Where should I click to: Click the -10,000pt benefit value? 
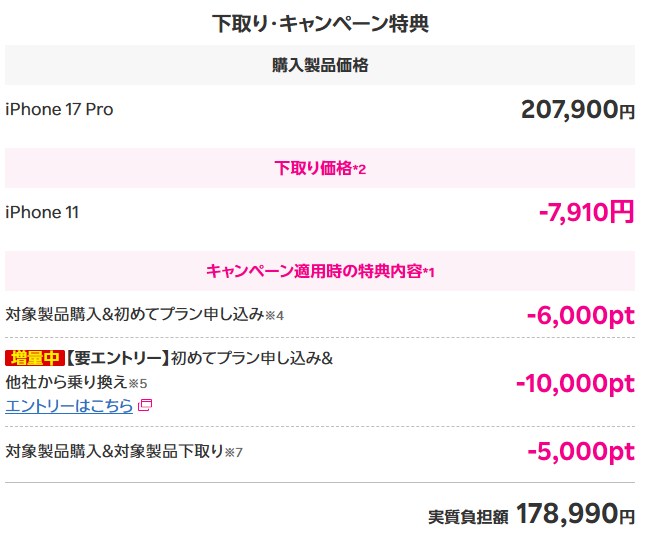click(574, 382)
